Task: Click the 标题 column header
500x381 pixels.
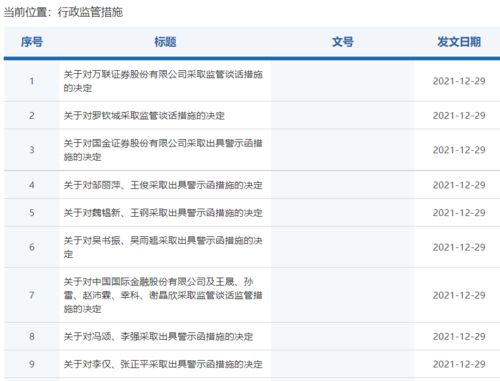Action: 165,42
